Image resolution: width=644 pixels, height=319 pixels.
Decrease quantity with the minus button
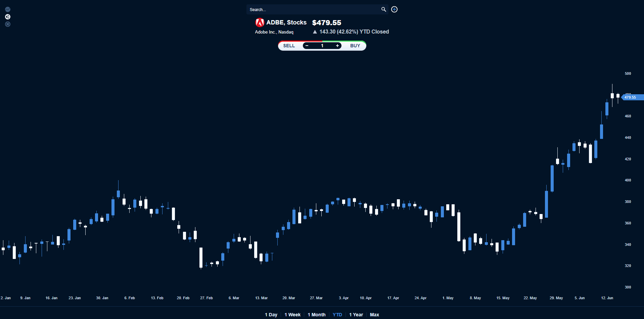point(307,46)
